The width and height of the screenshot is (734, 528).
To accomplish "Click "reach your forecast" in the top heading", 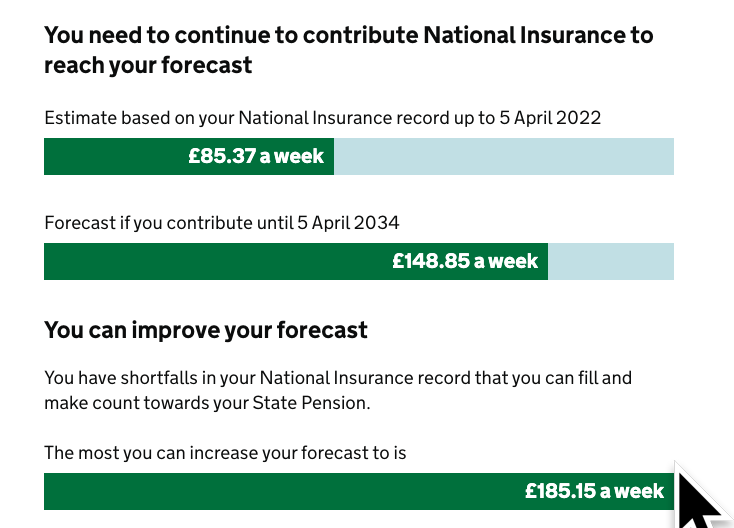I will point(148,66).
